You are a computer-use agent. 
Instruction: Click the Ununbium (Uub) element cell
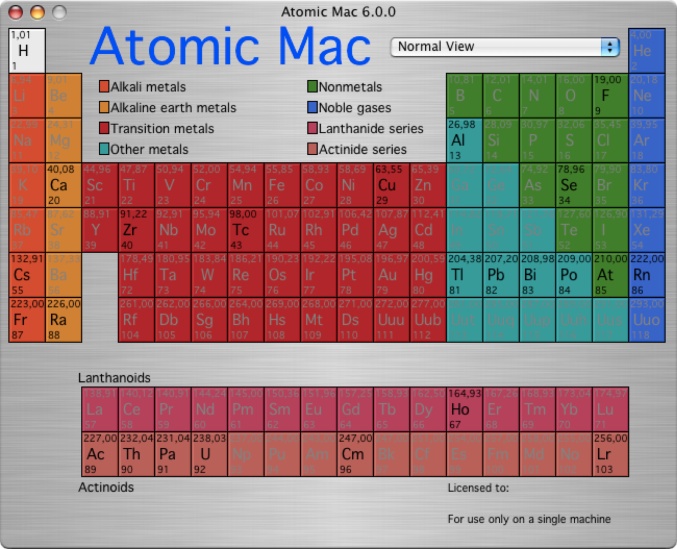(x=428, y=320)
